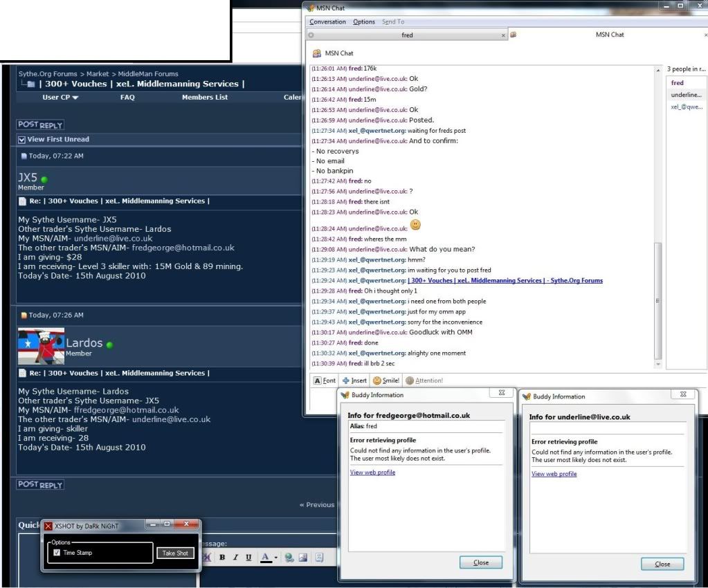Open the Send To menu
The image size is (708, 588).
tap(393, 21)
